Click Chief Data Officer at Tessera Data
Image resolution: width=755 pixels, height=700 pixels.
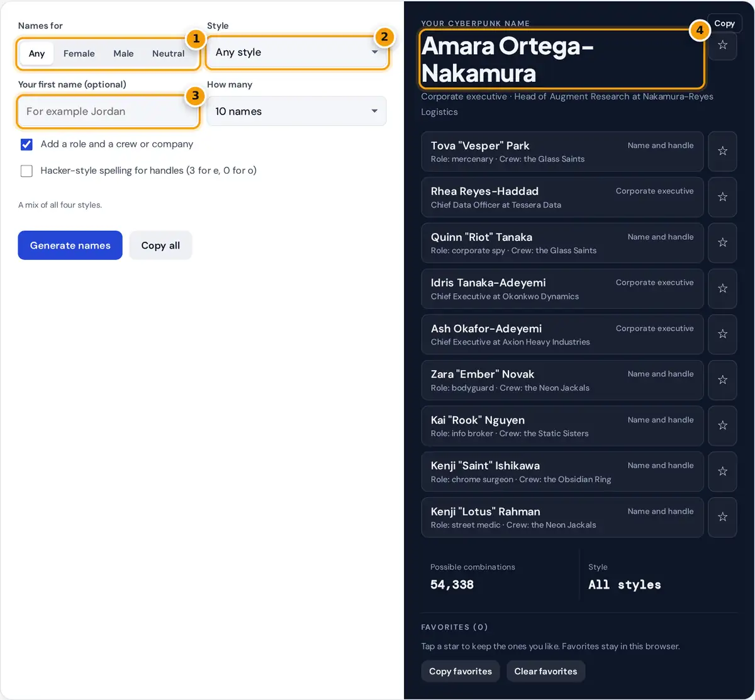[496, 205]
